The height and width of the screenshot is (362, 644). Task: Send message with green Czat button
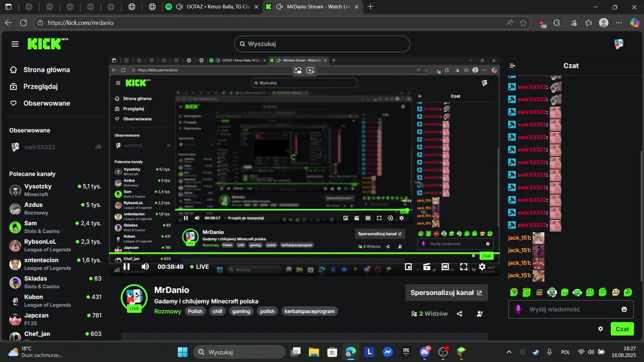click(x=622, y=329)
